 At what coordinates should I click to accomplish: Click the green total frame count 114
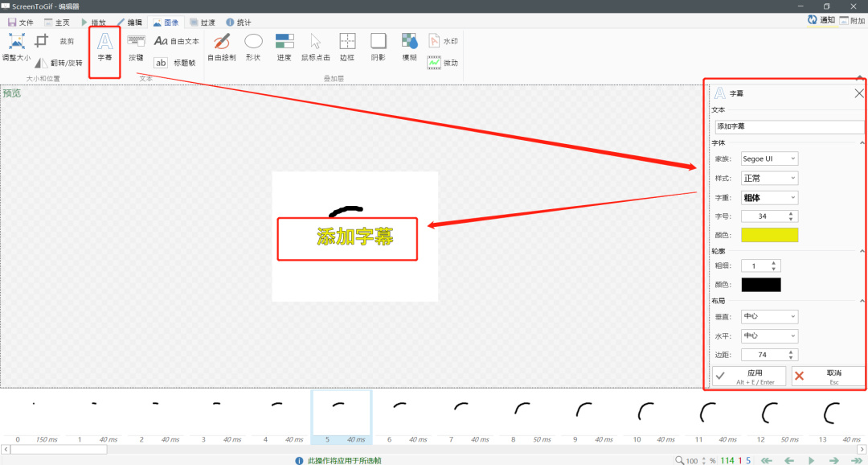pyautogui.click(x=727, y=460)
